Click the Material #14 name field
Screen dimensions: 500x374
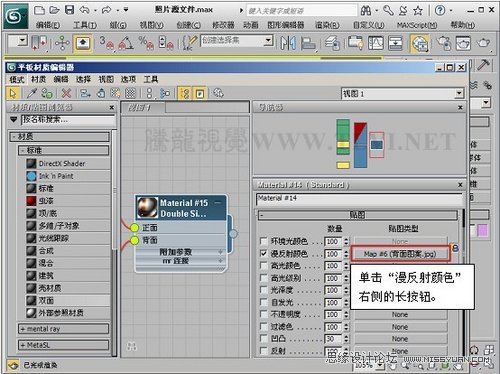click(359, 199)
